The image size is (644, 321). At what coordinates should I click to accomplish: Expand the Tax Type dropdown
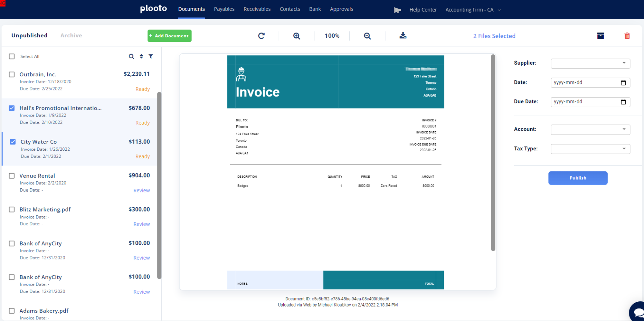[x=590, y=149]
